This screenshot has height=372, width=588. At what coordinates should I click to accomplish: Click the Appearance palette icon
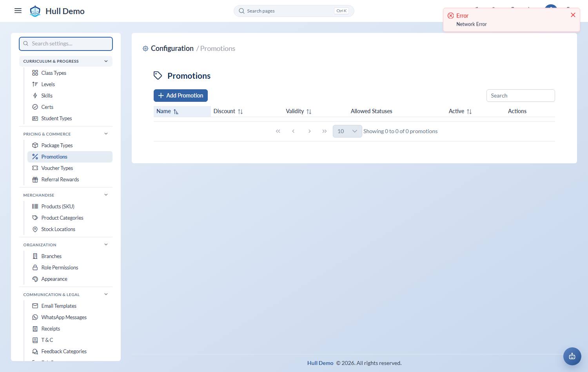(x=35, y=279)
